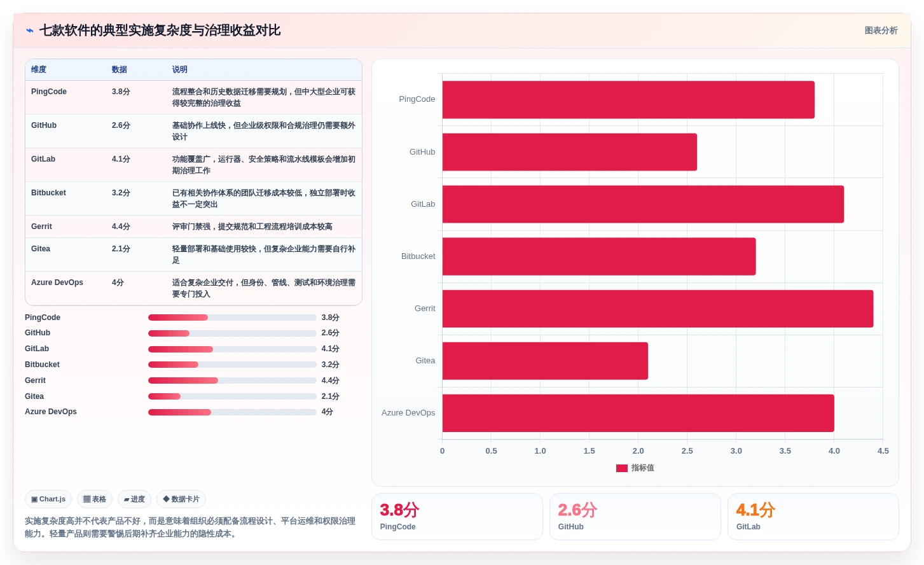Click the description starting 评审门禁强
This screenshot has height=565, width=924.
click(252, 227)
